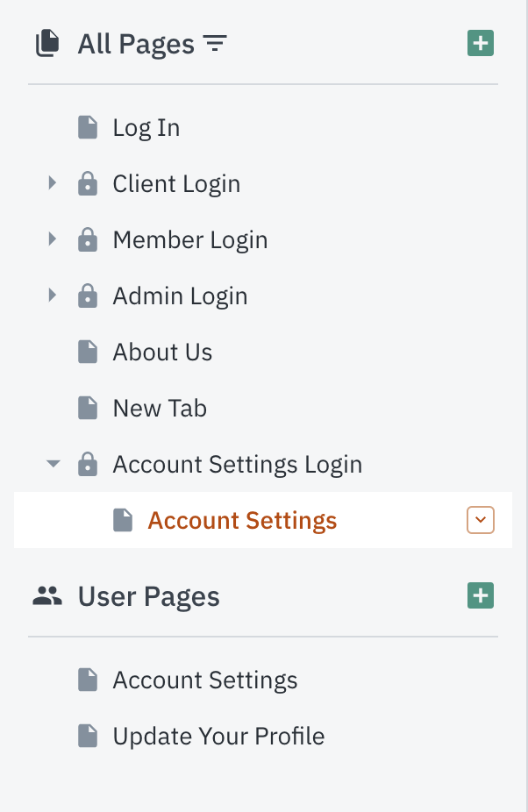Image resolution: width=528 pixels, height=812 pixels.
Task: Expand the Member Login tree arrow
Action: pyautogui.click(x=52, y=239)
